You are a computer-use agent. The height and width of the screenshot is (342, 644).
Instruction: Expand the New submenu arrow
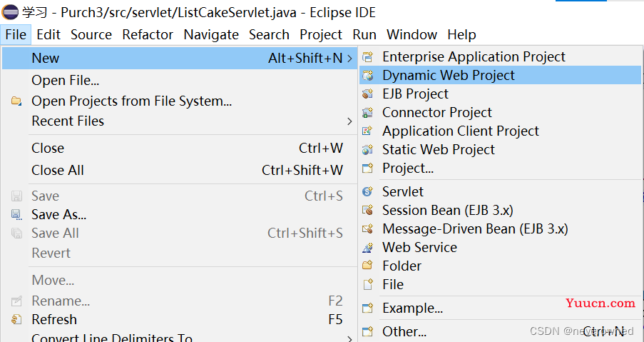click(x=349, y=59)
